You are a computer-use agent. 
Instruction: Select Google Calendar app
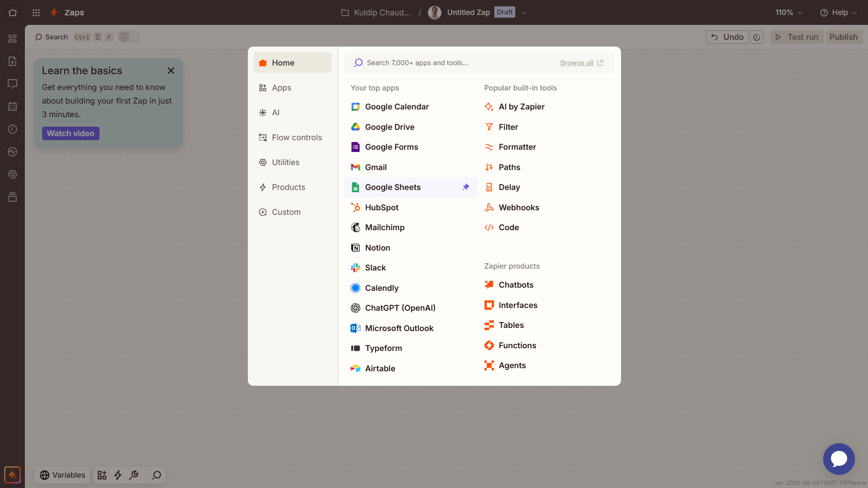(x=410, y=107)
